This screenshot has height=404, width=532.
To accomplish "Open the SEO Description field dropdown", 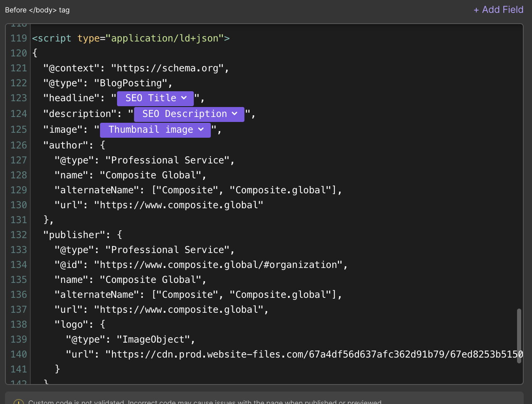I will pos(189,114).
